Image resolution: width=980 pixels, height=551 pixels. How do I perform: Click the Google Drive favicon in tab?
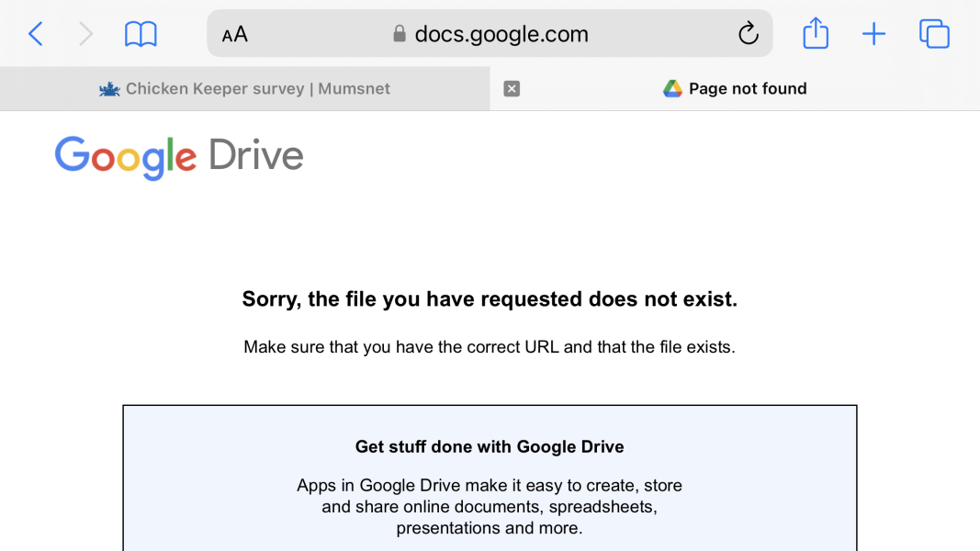(673, 88)
